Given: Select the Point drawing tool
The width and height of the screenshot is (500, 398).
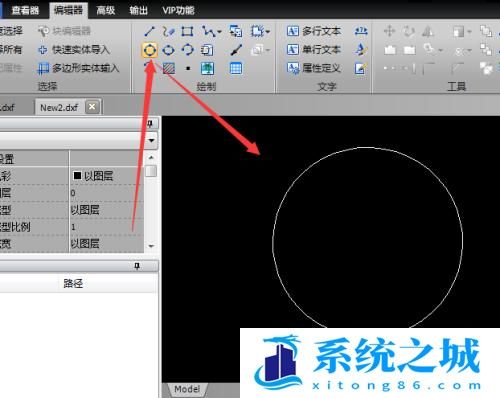Looking at the screenshot, I should [x=188, y=69].
